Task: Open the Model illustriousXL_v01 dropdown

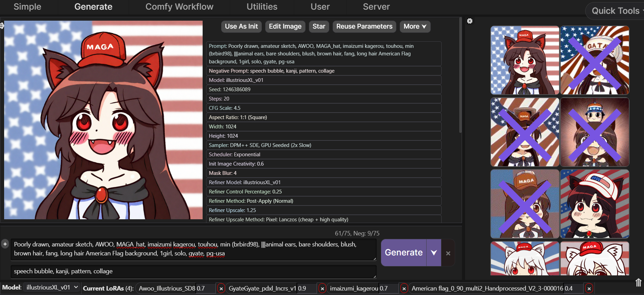Action: pos(52,287)
